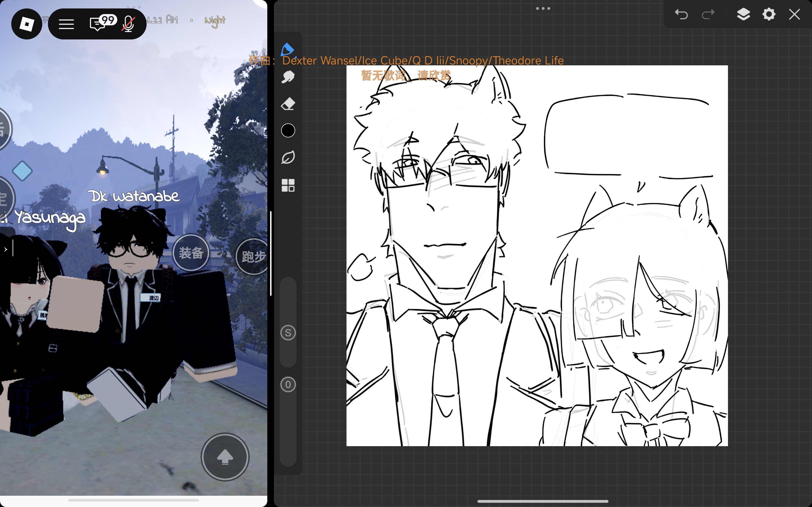Toggle the muted microphone
The image size is (812, 507).
[x=128, y=24]
